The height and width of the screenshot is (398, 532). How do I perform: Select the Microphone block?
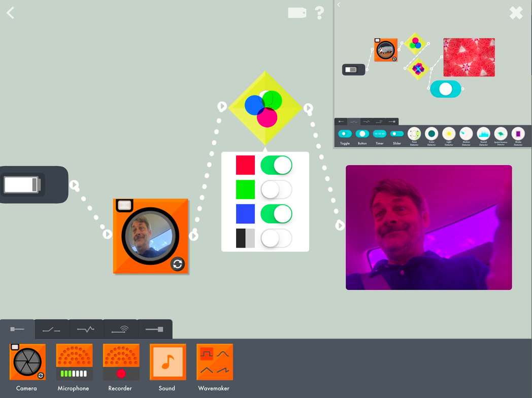[x=74, y=361]
